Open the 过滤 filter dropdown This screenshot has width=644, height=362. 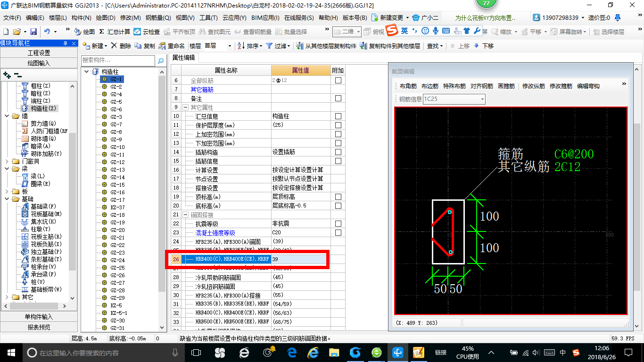pyautogui.click(x=289, y=46)
